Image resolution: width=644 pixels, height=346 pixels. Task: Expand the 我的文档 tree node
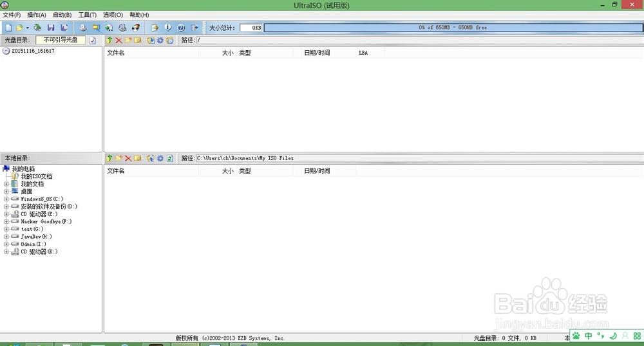click(6, 184)
